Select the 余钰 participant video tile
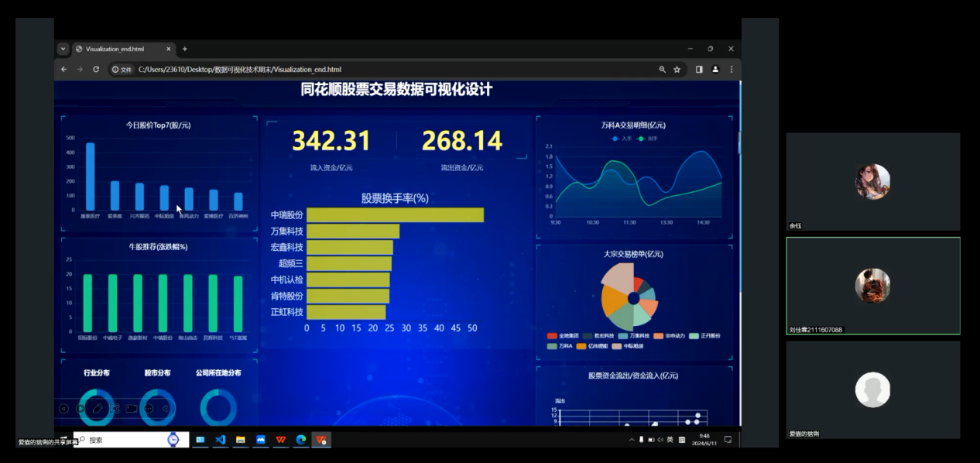 point(873,182)
